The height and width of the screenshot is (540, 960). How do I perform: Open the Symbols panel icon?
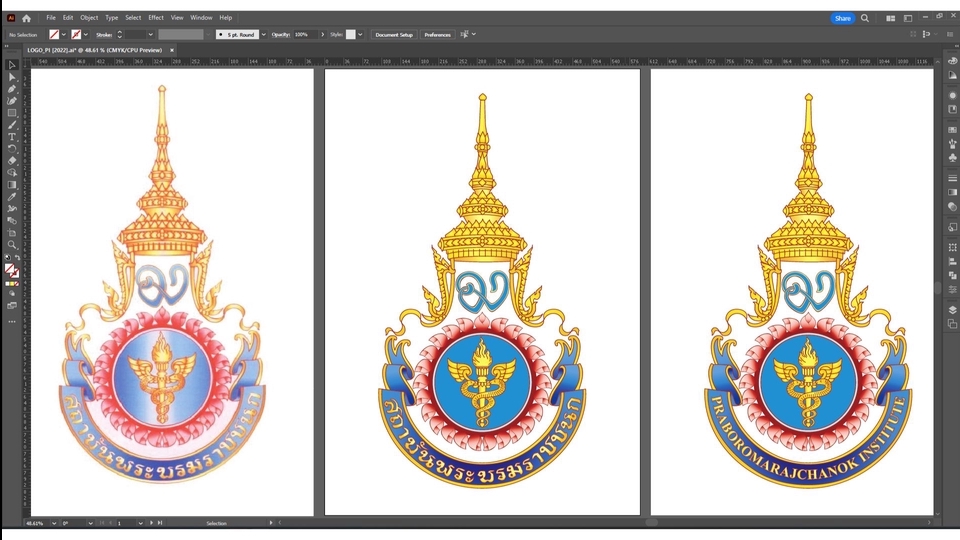[x=952, y=158]
